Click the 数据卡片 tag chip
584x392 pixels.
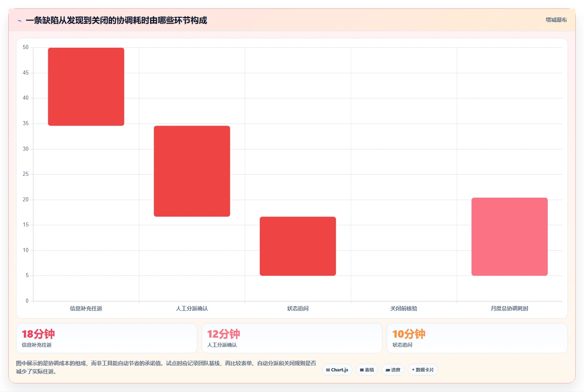423,370
